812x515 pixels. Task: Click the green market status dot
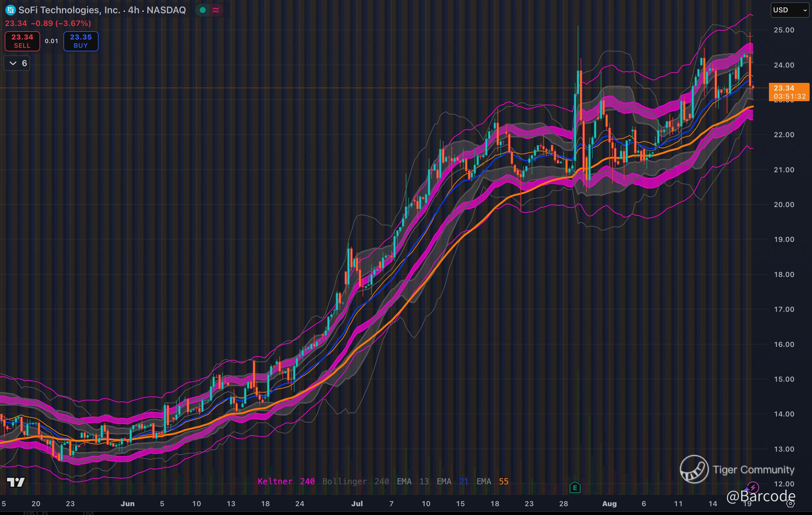click(x=203, y=10)
